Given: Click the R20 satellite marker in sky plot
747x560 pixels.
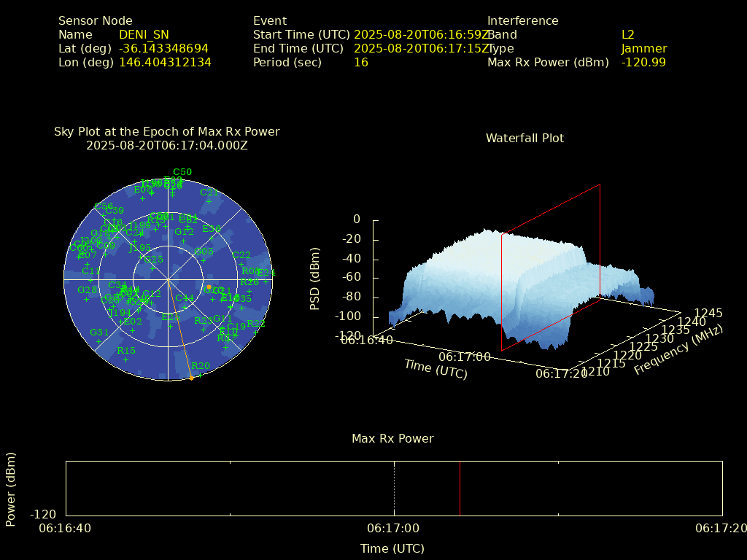Looking at the screenshot, I should [200, 375].
